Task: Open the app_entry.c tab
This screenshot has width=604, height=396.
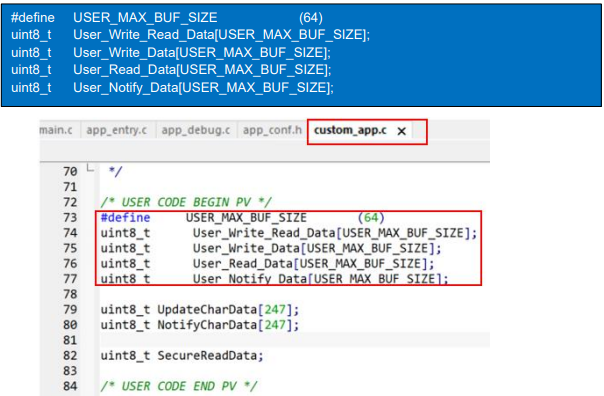Action: pos(117,131)
